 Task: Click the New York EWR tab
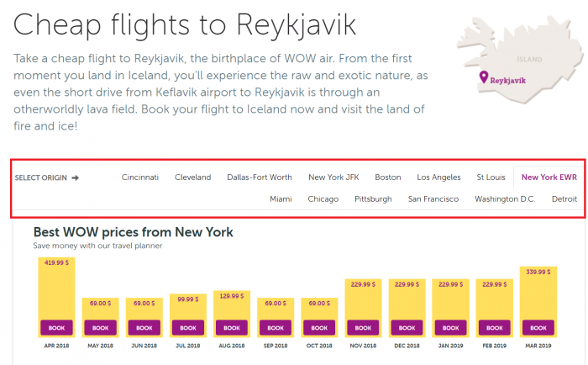tap(549, 177)
